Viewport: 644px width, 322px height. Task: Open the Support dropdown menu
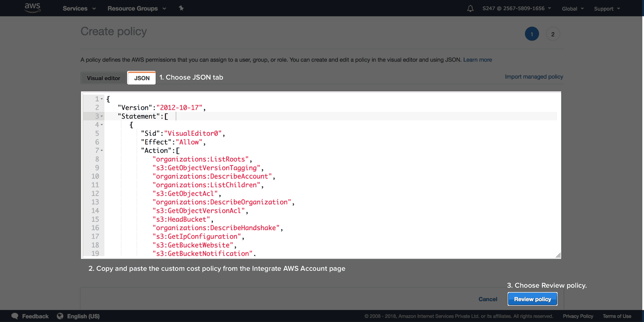click(x=607, y=8)
